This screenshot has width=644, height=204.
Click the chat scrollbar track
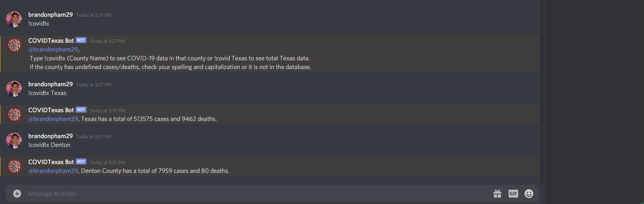click(542, 92)
